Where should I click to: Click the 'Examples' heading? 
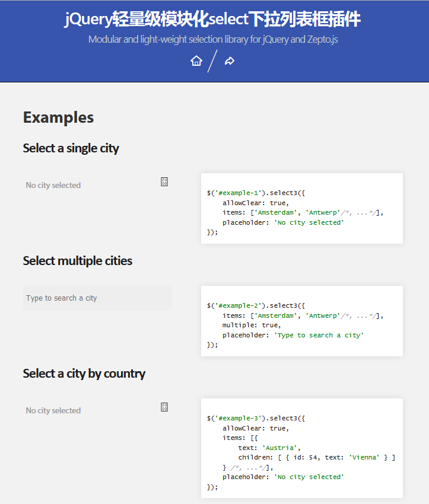58,117
